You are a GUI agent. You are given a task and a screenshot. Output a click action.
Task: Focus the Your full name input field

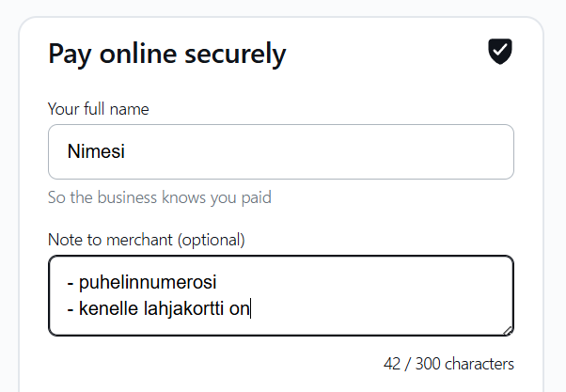click(x=280, y=151)
